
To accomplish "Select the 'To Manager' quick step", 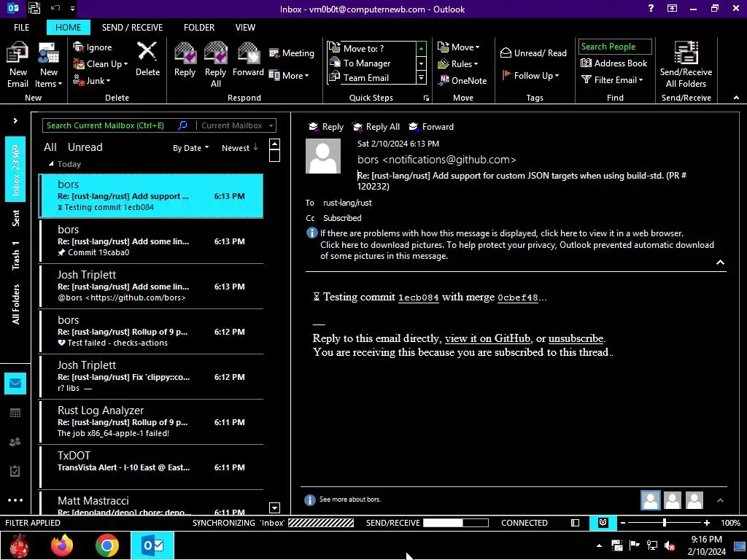I will (371, 63).
